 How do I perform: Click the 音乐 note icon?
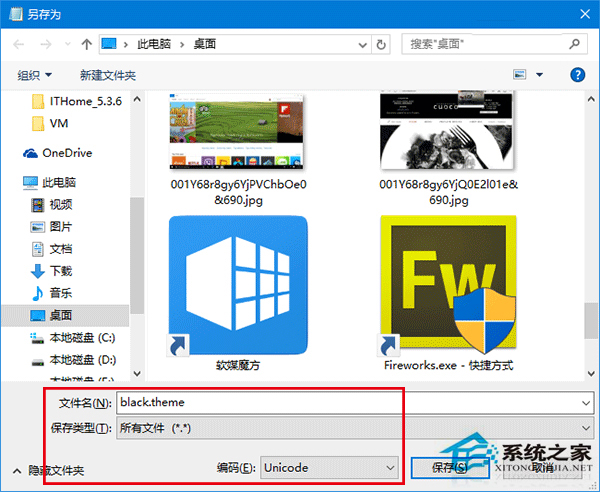pyautogui.click(x=38, y=293)
